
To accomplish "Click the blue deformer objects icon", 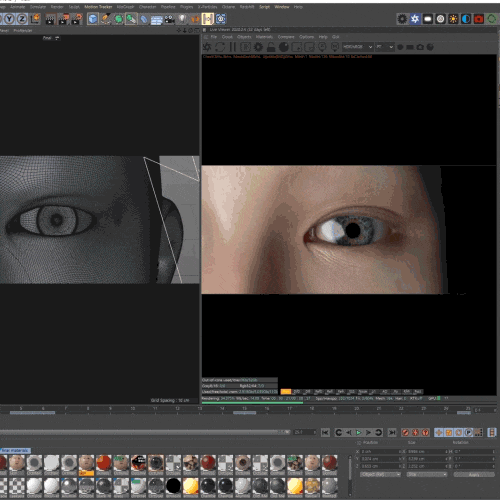I will click(x=144, y=19).
